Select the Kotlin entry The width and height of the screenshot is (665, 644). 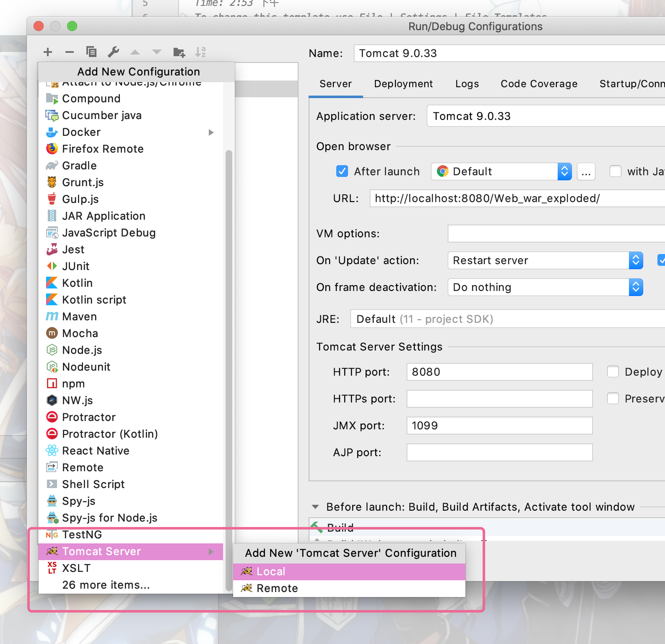tap(130, 283)
